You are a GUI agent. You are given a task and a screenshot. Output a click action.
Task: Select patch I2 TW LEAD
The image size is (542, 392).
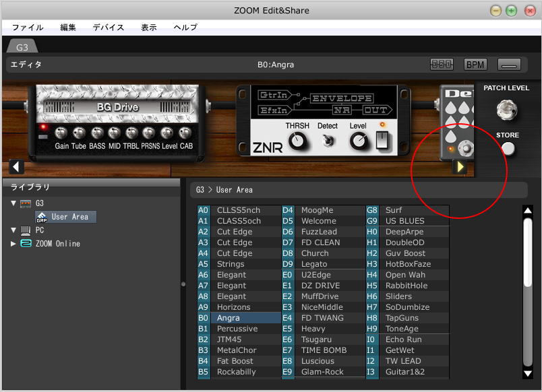click(x=408, y=361)
